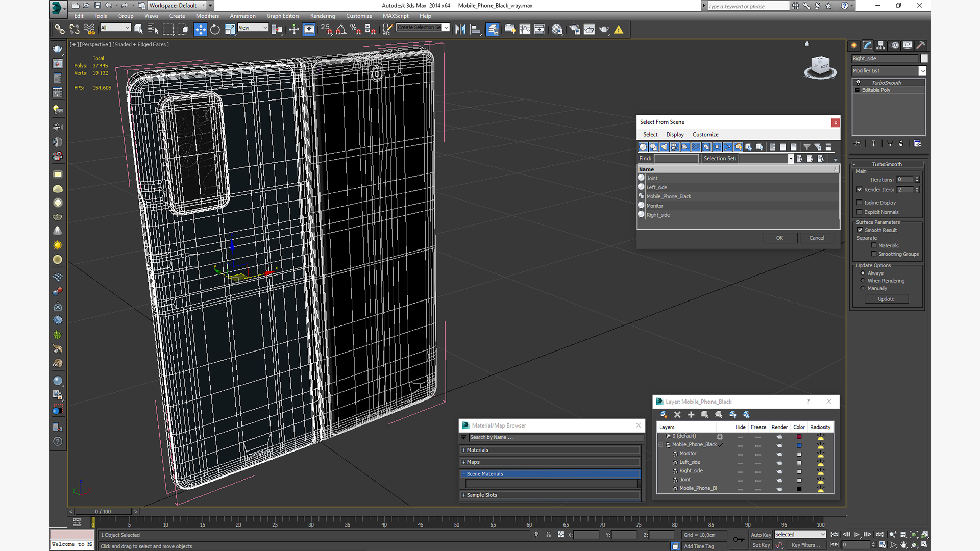Open the Rendering menu
The height and width of the screenshot is (551, 980).
[323, 16]
